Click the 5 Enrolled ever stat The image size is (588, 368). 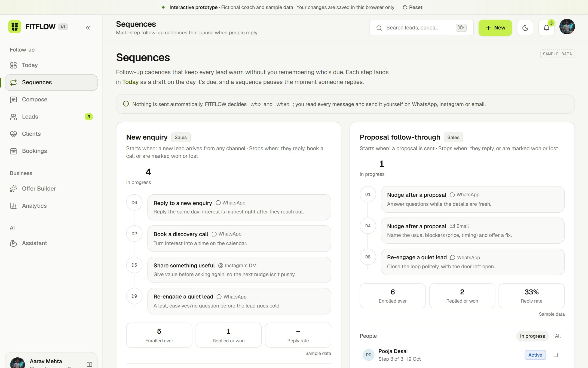click(159, 335)
